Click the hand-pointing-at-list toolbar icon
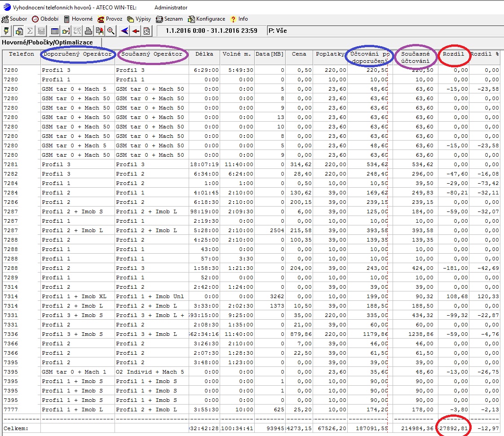The image size is (504, 436). (x=66, y=31)
